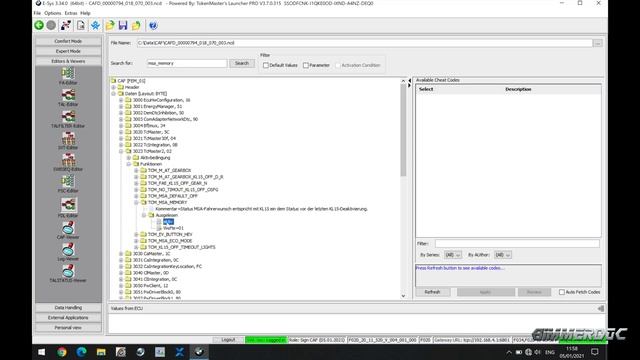The width and height of the screenshot is (640, 360).
Task: Open the External Applications section
Action: pos(68,318)
